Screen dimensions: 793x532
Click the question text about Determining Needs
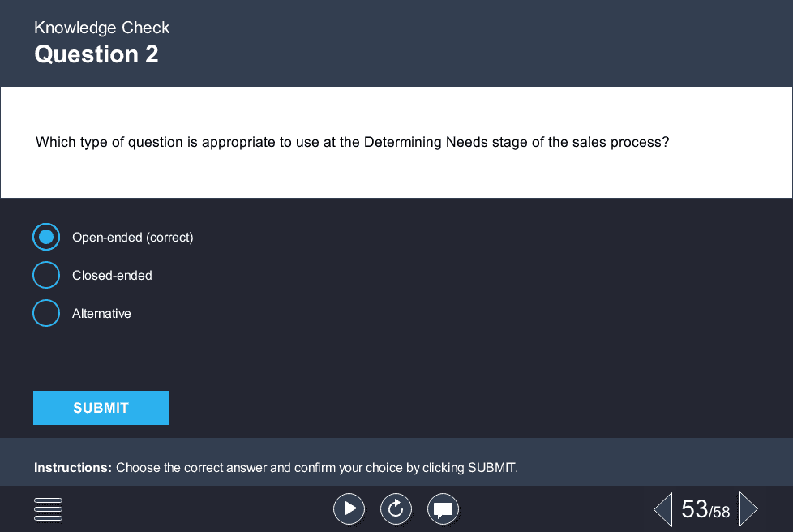[x=352, y=142]
